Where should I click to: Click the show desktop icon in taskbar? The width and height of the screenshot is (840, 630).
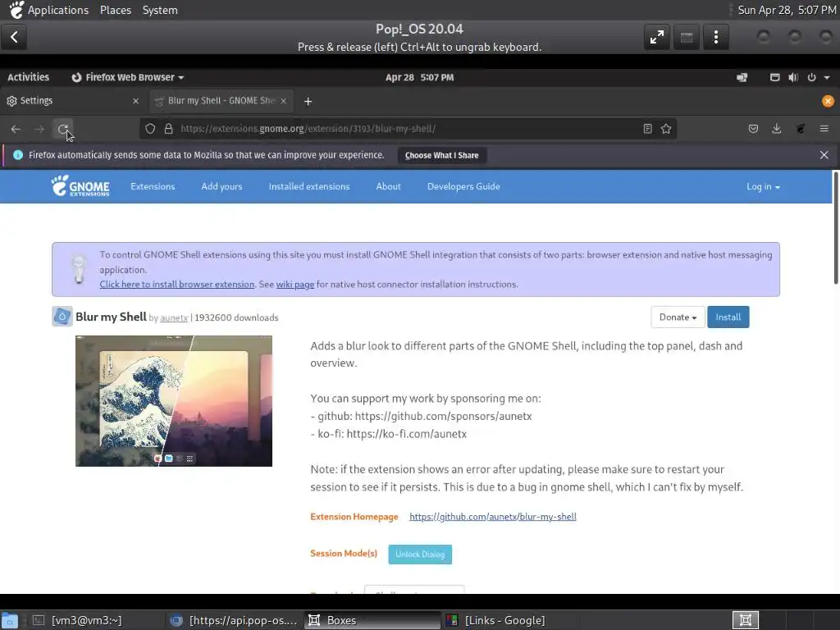(10, 620)
